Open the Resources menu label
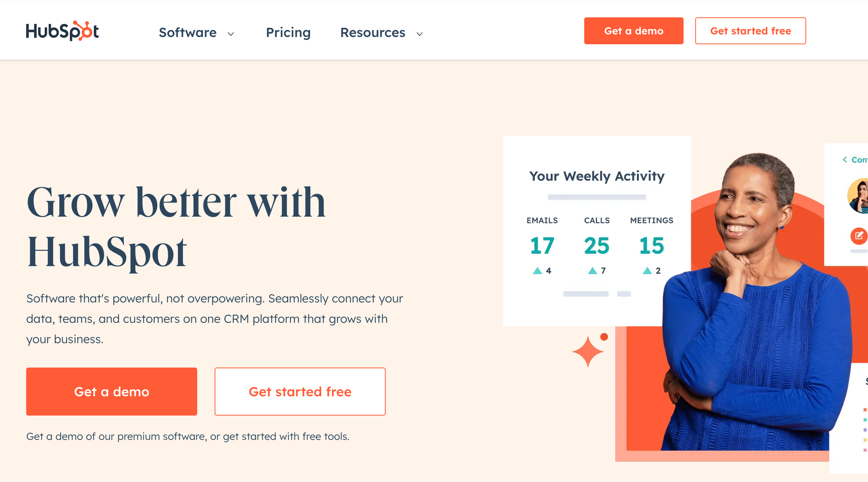The width and height of the screenshot is (868, 482). 372,33
